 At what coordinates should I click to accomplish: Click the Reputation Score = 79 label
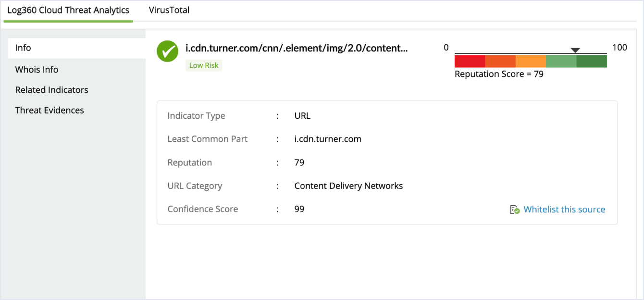[498, 74]
